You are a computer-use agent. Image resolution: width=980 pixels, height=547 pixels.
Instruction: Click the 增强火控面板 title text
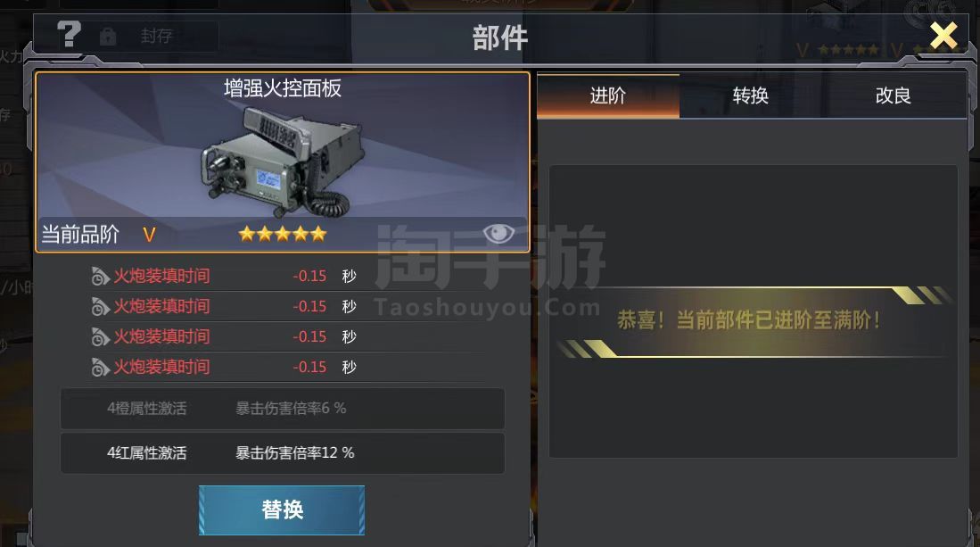point(283,88)
